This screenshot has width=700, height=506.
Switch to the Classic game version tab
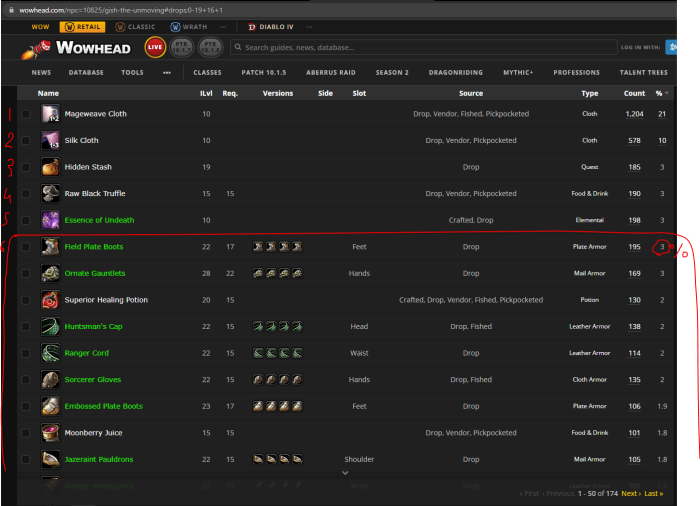click(x=137, y=27)
